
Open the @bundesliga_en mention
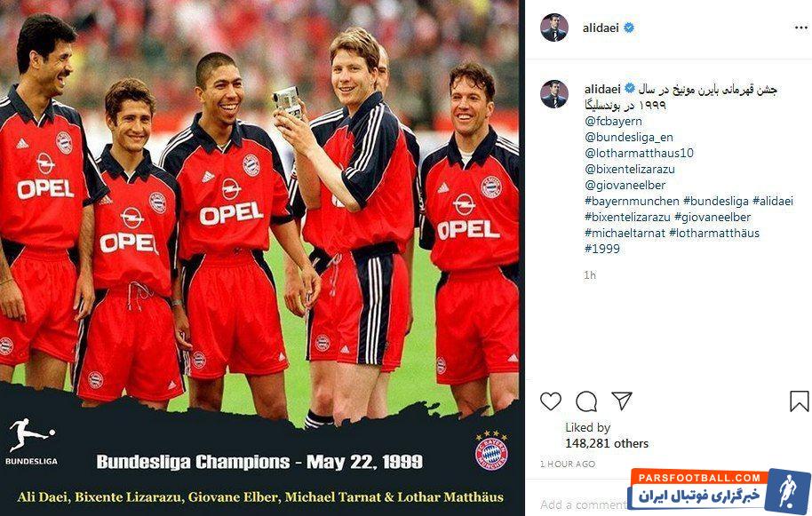tap(629, 137)
